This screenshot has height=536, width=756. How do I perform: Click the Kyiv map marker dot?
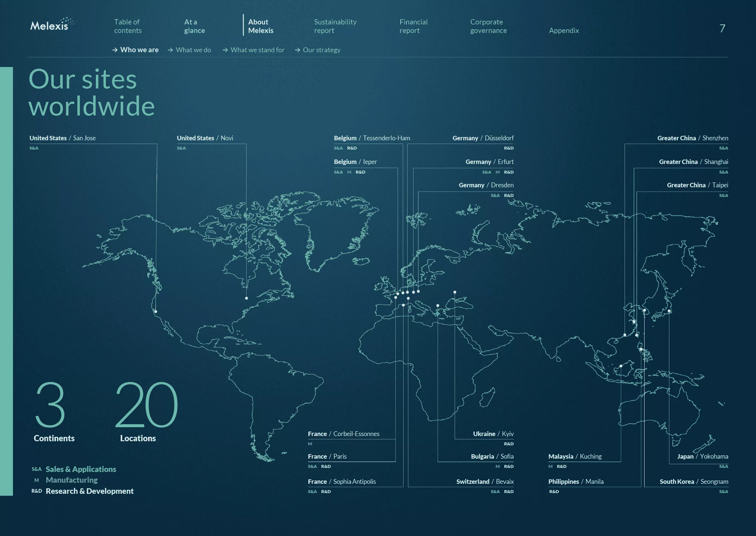(455, 292)
